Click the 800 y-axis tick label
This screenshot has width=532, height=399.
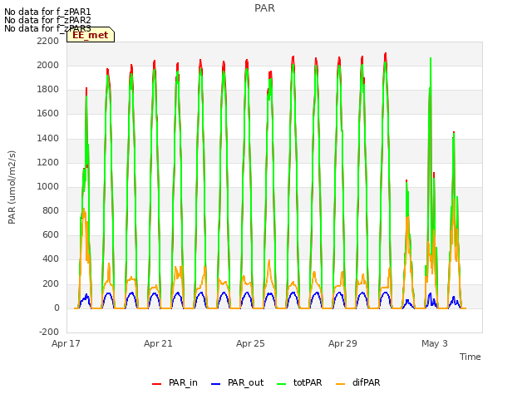tap(51, 211)
